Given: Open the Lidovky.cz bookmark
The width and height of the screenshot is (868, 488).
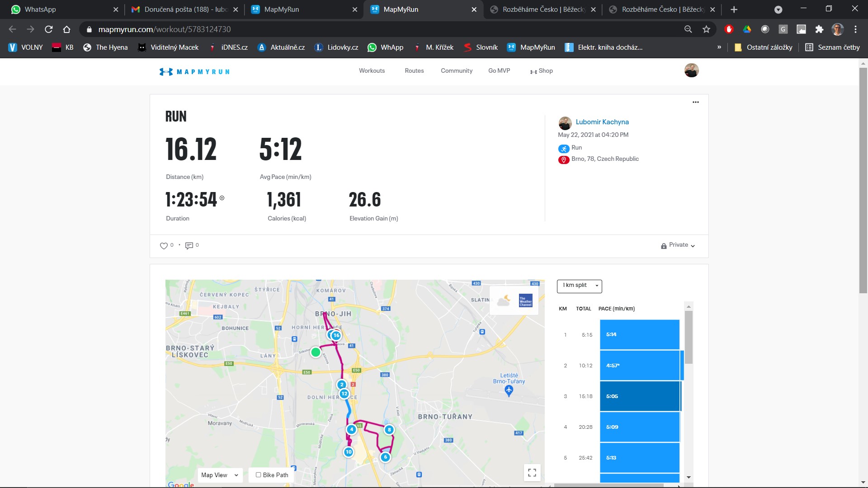Looking at the screenshot, I should (336, 47).
